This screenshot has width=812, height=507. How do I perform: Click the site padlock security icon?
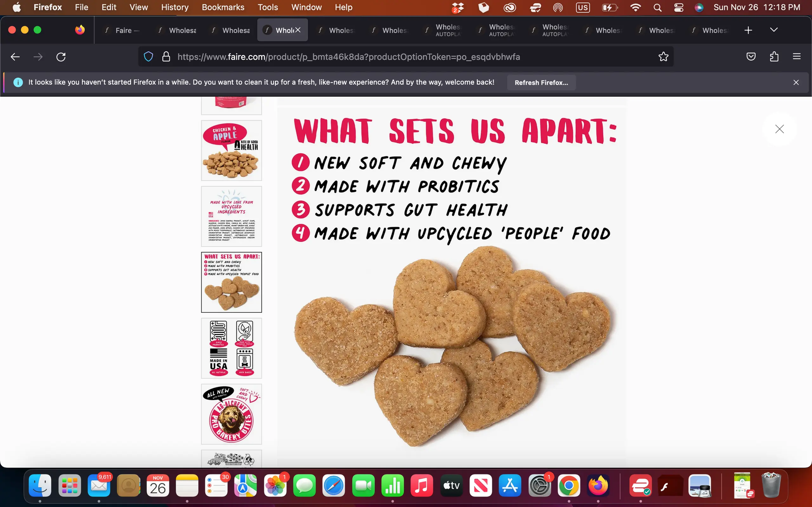166,57
